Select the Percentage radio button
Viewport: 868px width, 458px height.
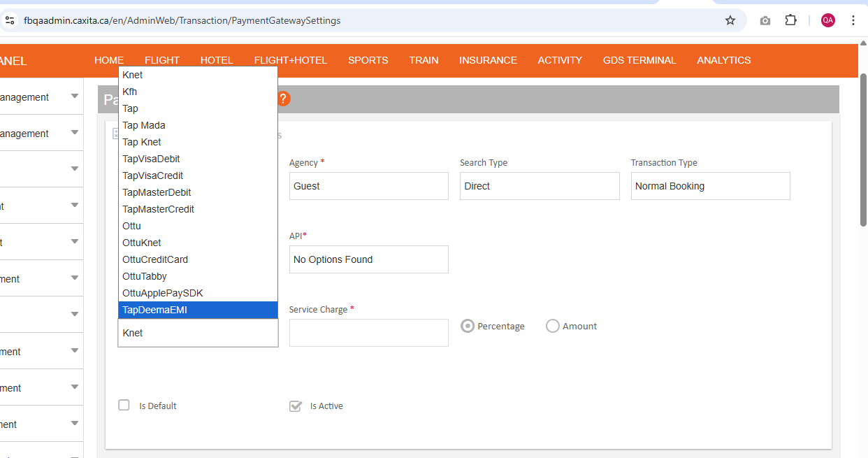tap(468, 326)
